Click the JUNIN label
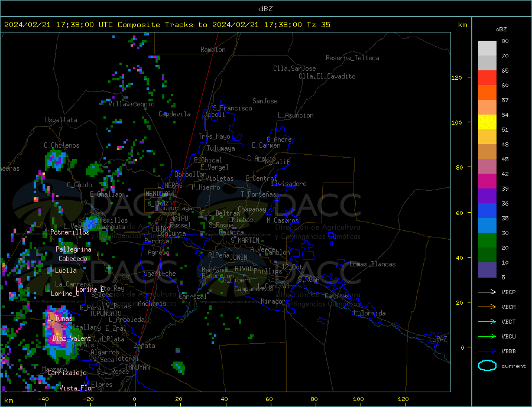532x407 pixels. tap(239, 258)
